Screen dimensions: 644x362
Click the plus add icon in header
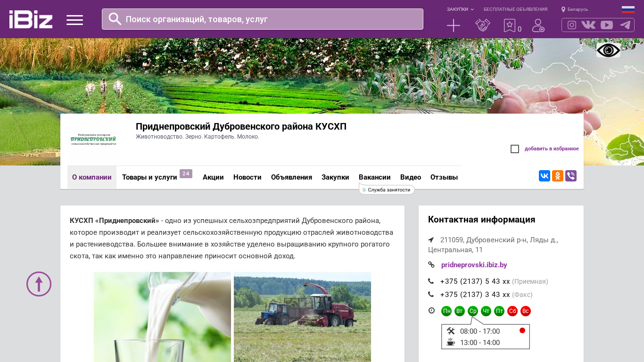[x=454, y=25]
